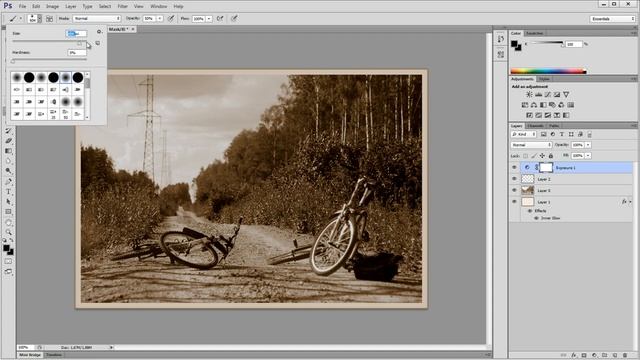Select the History Brush tool in toolbar
Viewport: 640px width, 360px height.
[x=8, y=131]
